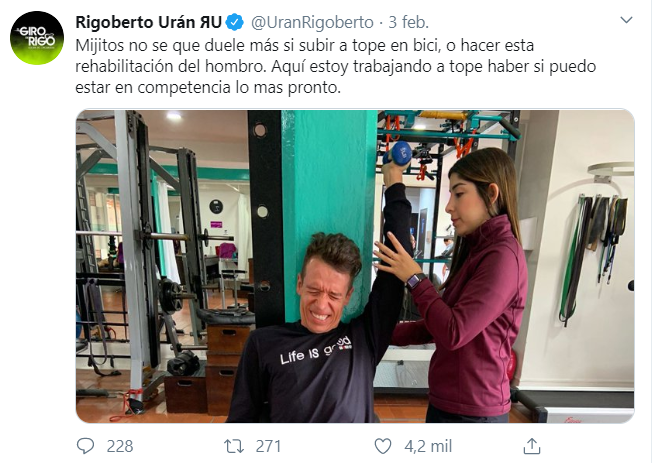This screenshot has width=652, height=463.
Task: View the 228 replies count
Action: pyautogui.click(x=120, y=446)
